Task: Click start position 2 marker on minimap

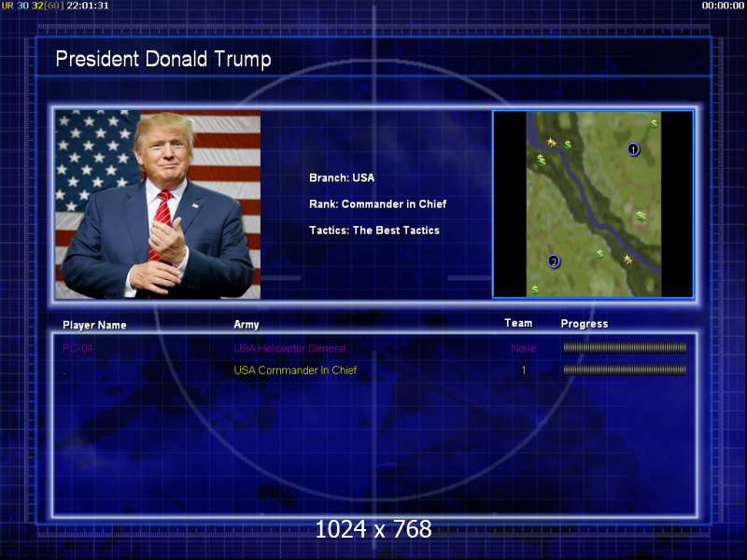Action: coord(554,261)
